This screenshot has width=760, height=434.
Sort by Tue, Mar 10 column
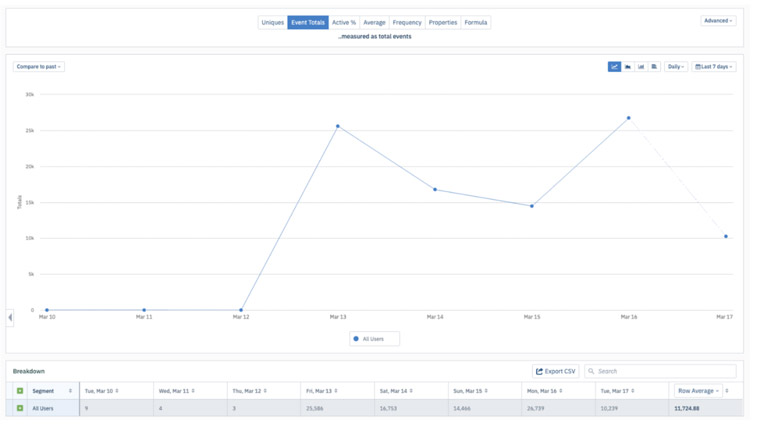point(117,391)
